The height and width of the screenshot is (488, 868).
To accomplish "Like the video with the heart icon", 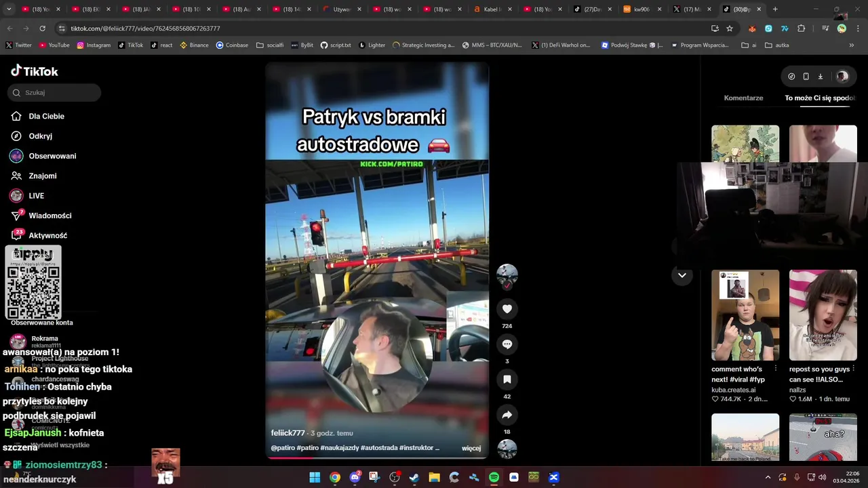I will 507,309.
